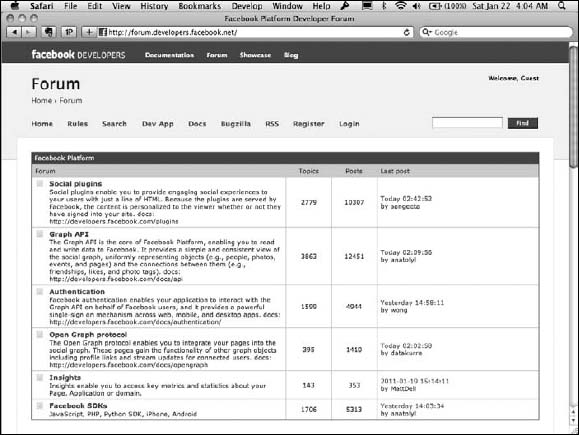Screen dimensions: 579x435
Task: Open the Authentication forum link
Action: (77, 292)
